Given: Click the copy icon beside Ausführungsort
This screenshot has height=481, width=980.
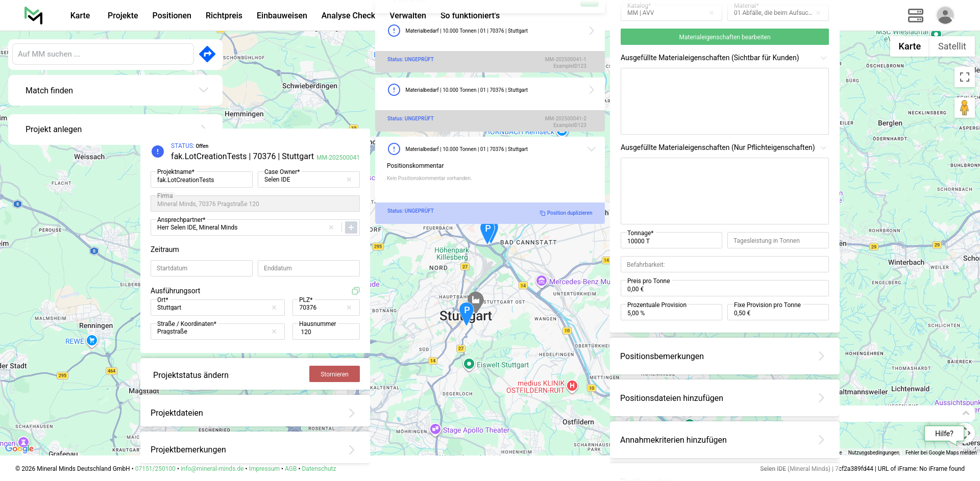Looking at the screenshot, I should (356, 291).
